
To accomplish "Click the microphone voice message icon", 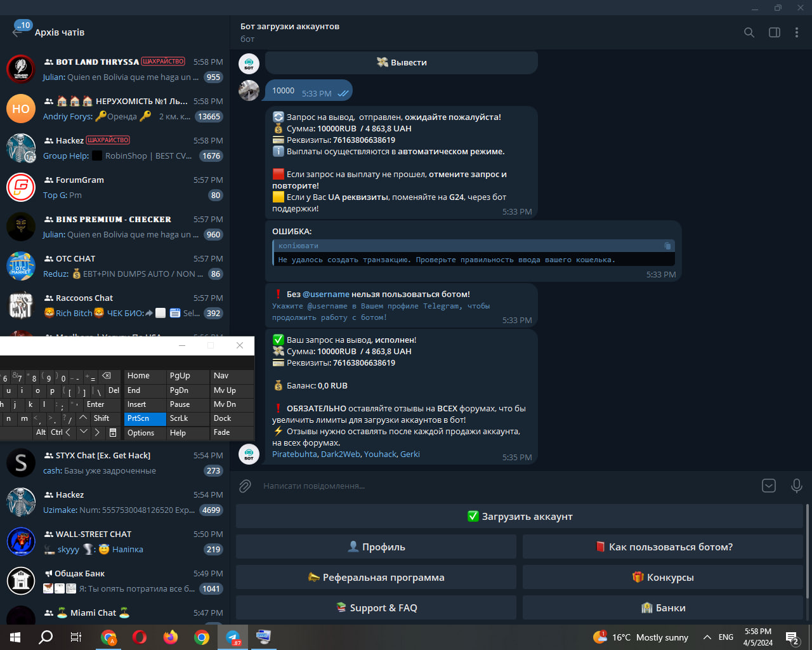I will tap(797, 486).
